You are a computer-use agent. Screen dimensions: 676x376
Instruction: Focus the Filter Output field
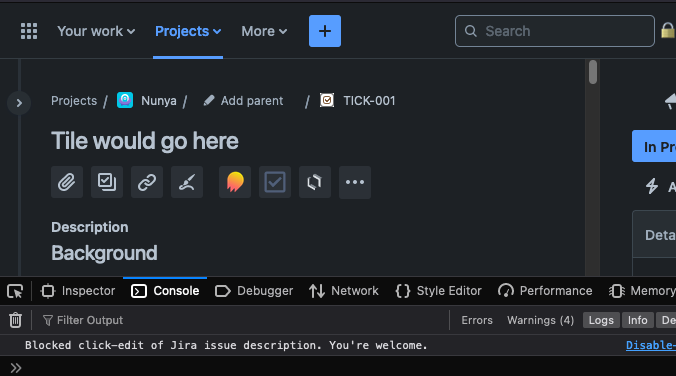[x=244, y=320]
